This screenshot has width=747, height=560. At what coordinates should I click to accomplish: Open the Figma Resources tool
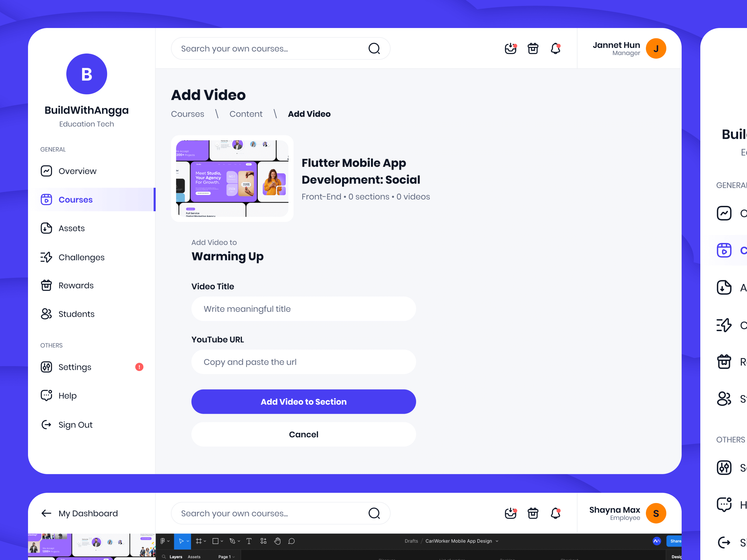click(x=263, y=541)
